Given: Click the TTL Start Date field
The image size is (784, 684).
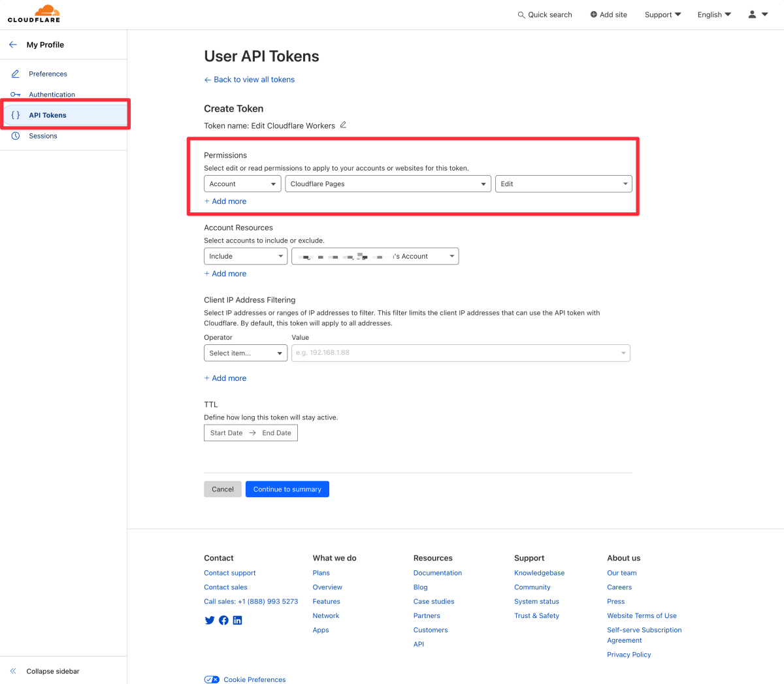Looking at the screenshot, I should pos(225,432).
